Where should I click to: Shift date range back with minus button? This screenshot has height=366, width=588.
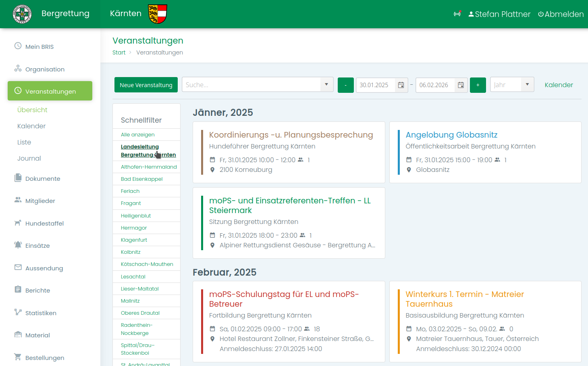point(345,85)
